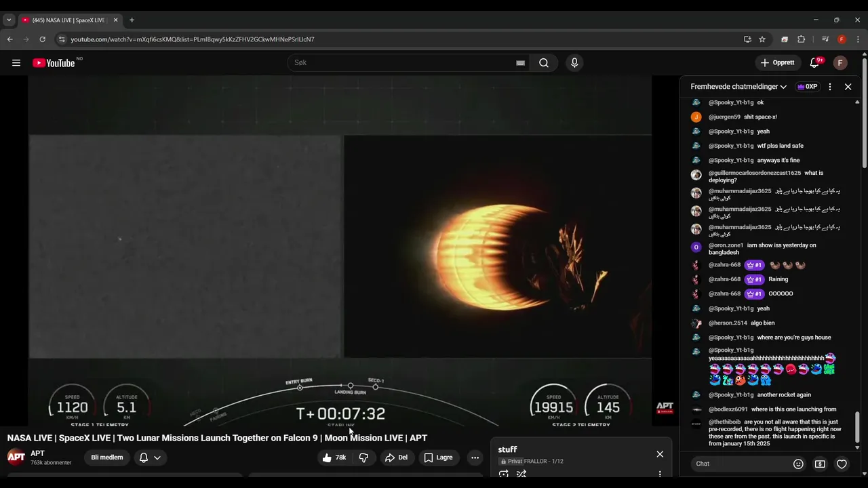Send a Super Chat with the dollar icon
The image size is (868, 488).
[820, 464]
